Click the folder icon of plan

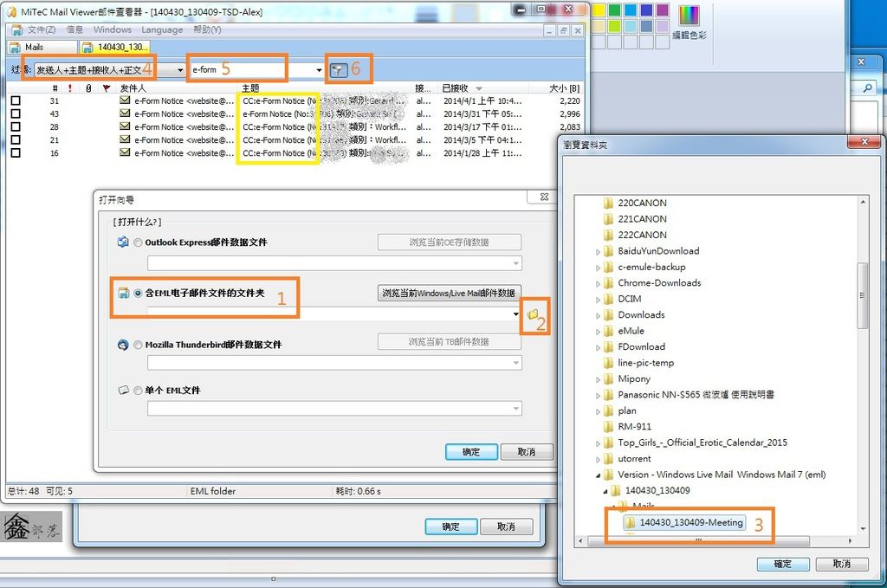point(608,410)
